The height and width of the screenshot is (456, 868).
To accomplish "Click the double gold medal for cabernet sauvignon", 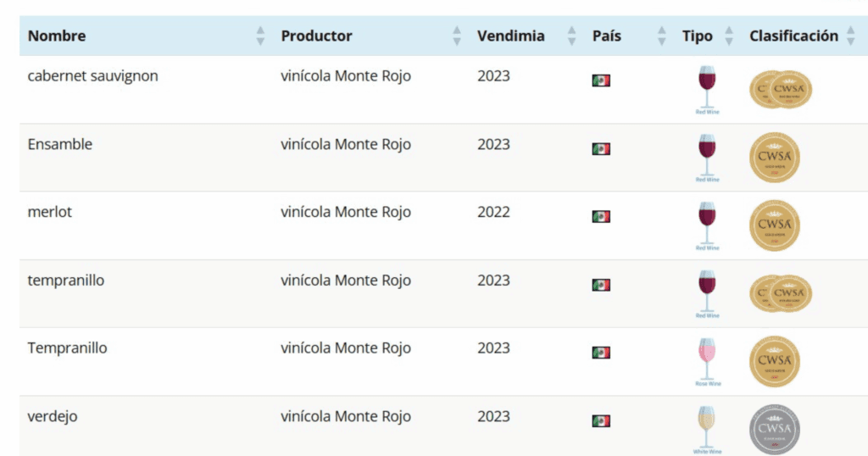I will coord(781,89).
